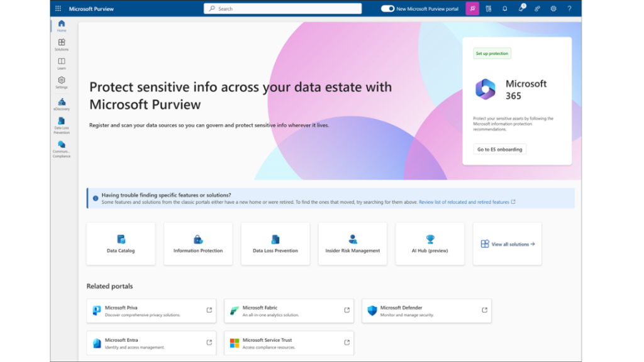Screen dimensions: 644x362
Task: Click into the Search box
Action: tap(282, 8)
